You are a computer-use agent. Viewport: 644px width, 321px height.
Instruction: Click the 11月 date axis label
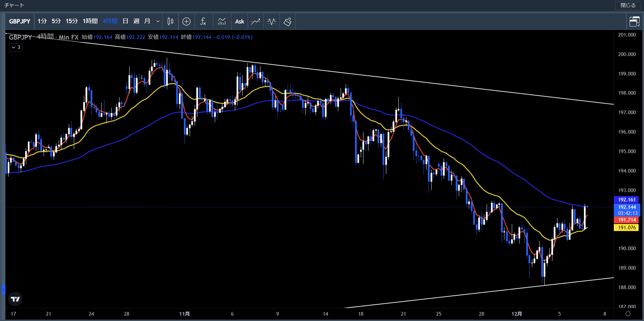(x=184, y=314)
